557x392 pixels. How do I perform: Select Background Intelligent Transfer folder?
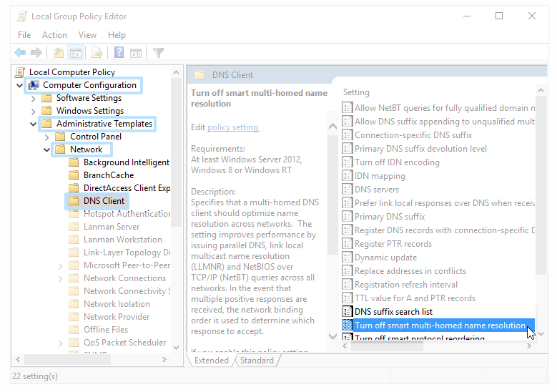coord(119,162)
